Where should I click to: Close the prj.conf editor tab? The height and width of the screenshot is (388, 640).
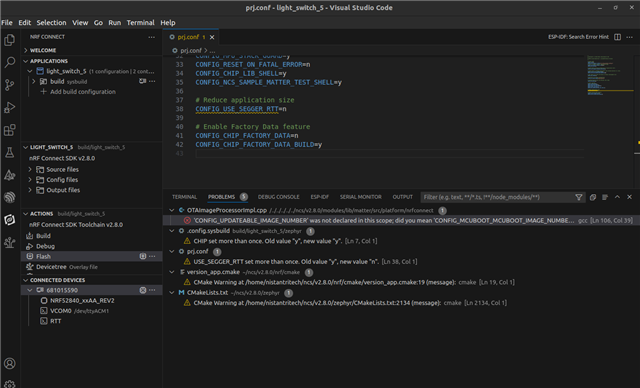click(212, 37)
